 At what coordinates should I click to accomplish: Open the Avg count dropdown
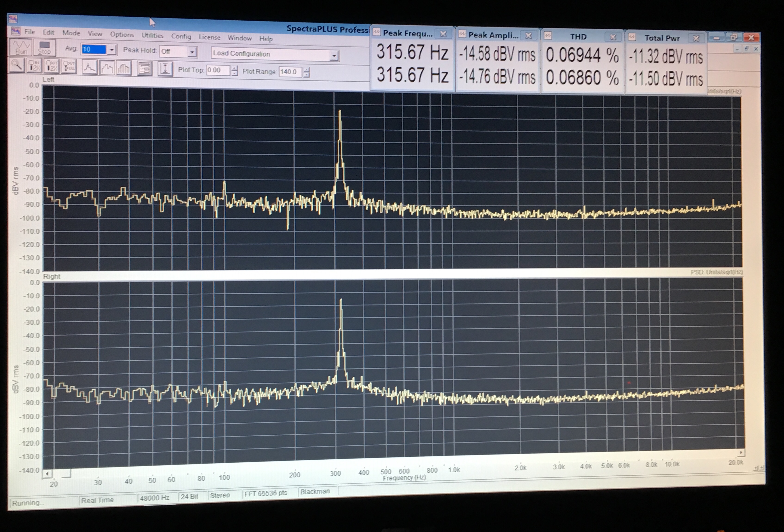point(112,50)
